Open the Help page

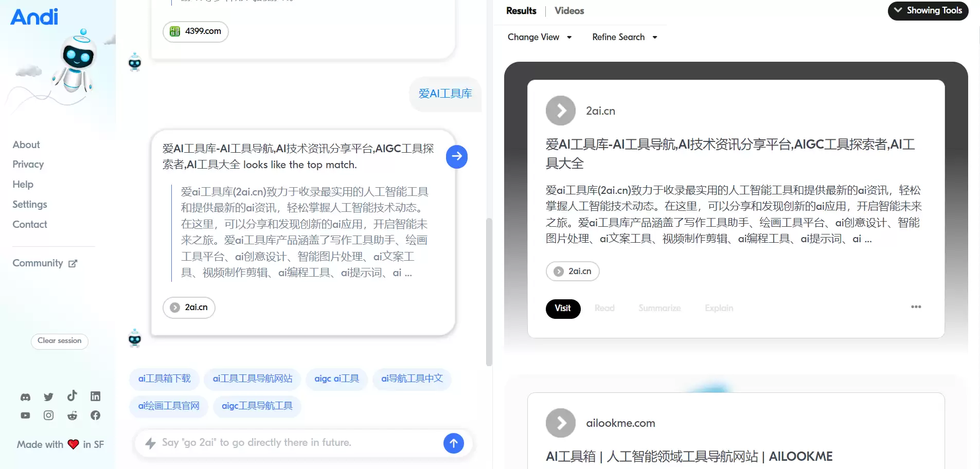coord(23,184)
